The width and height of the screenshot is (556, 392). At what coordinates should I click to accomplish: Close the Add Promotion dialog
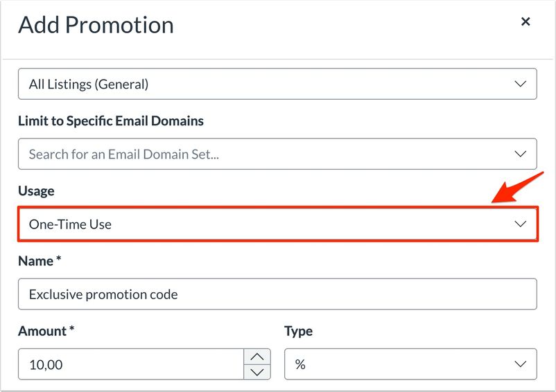pos(525,22)
